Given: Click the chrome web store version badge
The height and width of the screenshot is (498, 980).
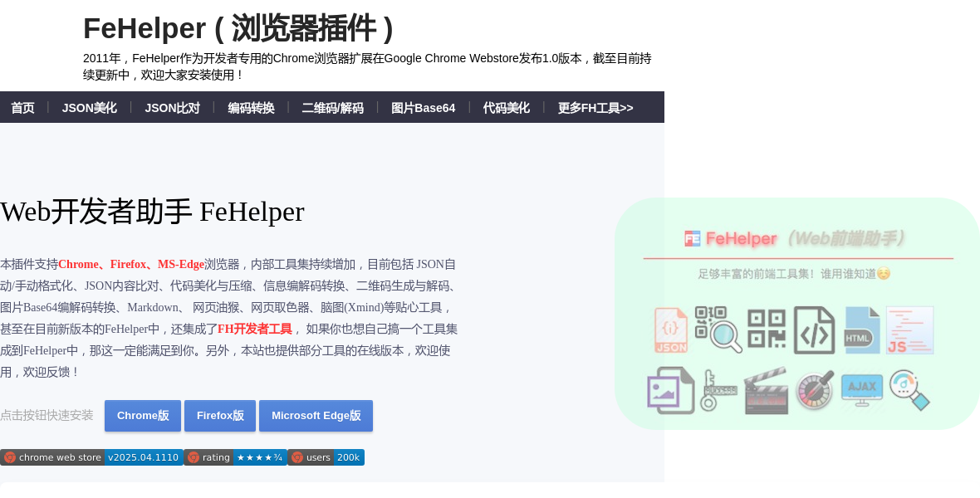Looking at the screenshot, I should pyautogui.click(x=91, y=457).
